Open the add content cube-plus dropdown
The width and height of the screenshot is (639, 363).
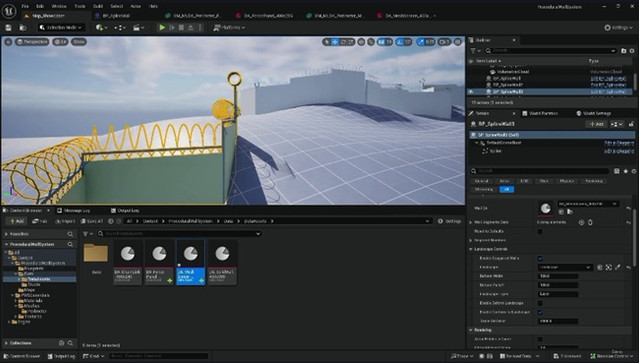click(x=101, y=27)
